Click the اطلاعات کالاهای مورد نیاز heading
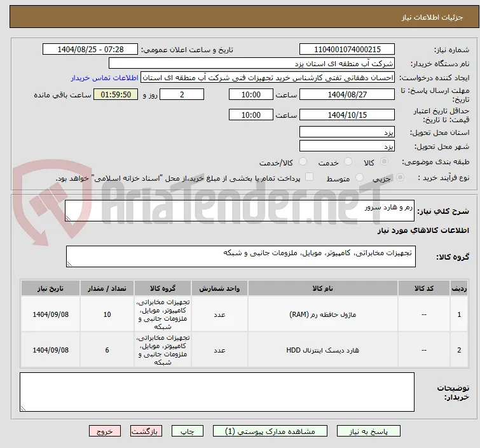The width and height of the screenshot is (480, 448). coord(423,230)
